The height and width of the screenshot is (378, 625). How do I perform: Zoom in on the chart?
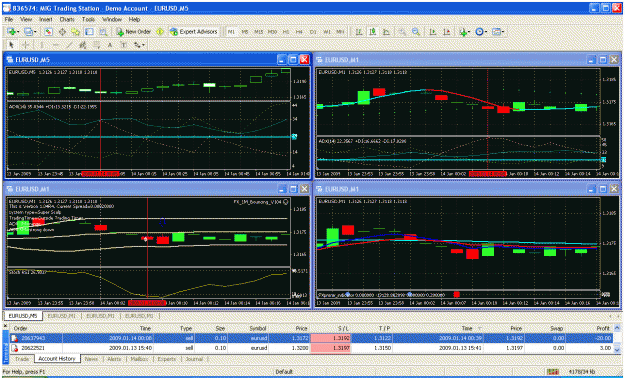[x=402, y=32]
